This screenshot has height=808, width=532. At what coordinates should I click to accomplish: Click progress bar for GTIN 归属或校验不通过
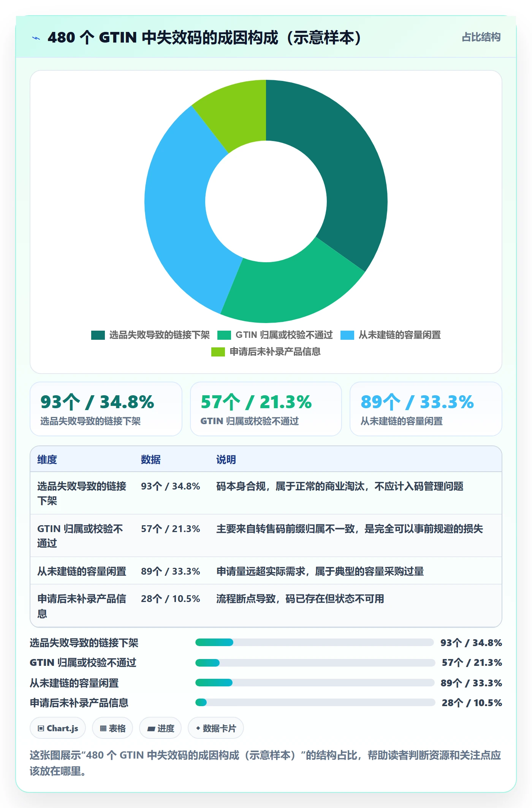[x=315, y=663]
